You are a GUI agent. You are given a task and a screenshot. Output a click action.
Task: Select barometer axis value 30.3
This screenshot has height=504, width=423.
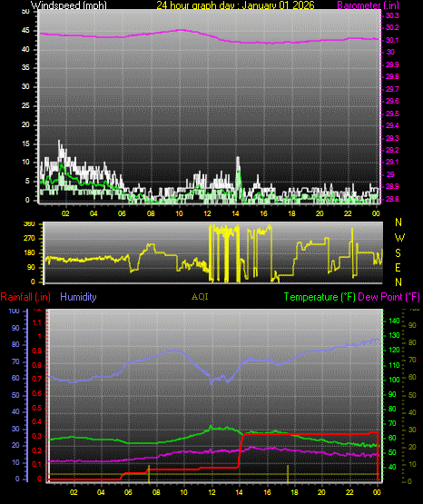pyautogui.click(x=392, y=15)
